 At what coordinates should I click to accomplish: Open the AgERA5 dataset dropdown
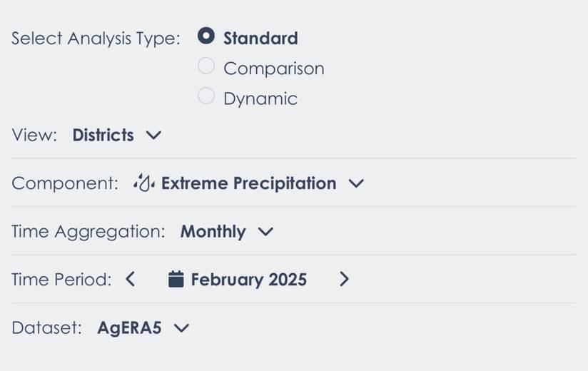click(130, 327)
